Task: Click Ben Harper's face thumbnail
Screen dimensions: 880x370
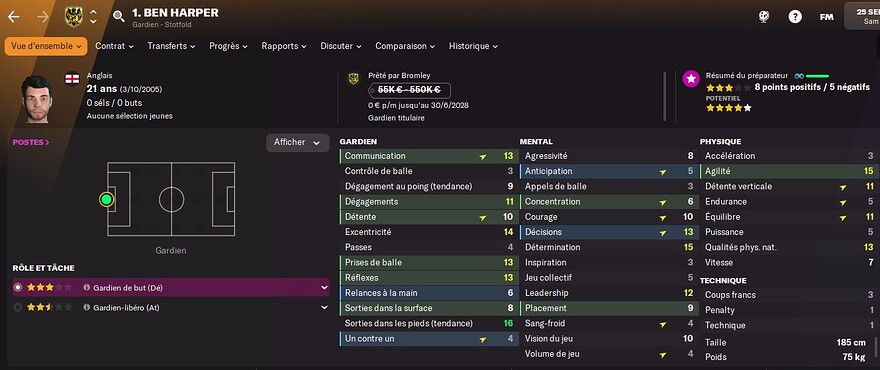Action: (x=39, y=99)
